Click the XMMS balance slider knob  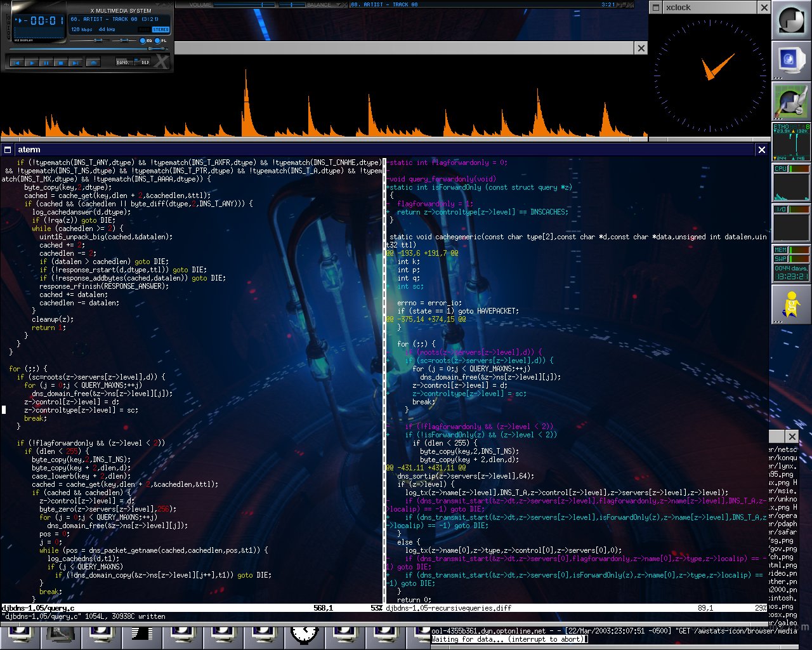tap(124, 40)
